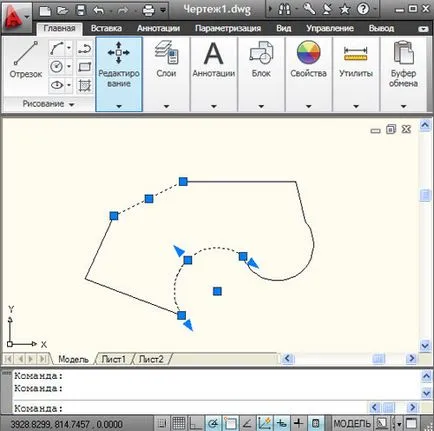Click the Буфер обмена clipboard icon
The height and width of the screenshot is (431, 434).
403,52
